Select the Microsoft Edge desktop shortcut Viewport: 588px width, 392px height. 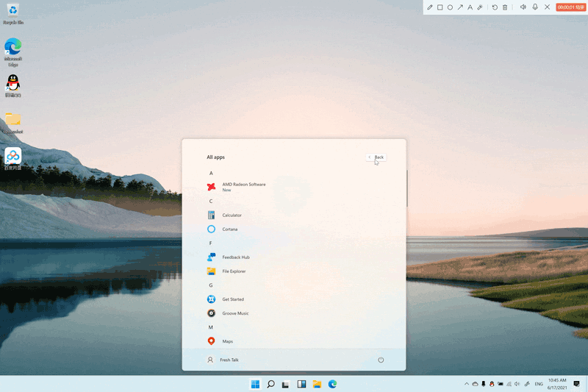(x=13, y=52)
